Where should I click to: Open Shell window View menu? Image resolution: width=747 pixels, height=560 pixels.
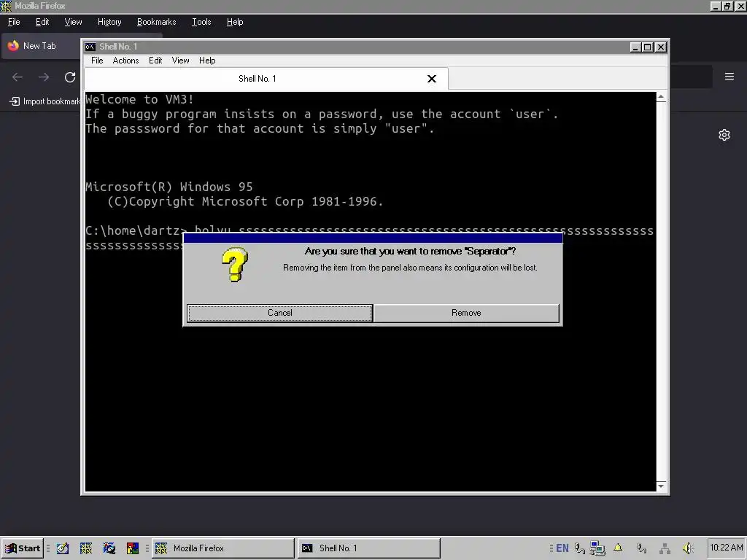coord(181,61)
